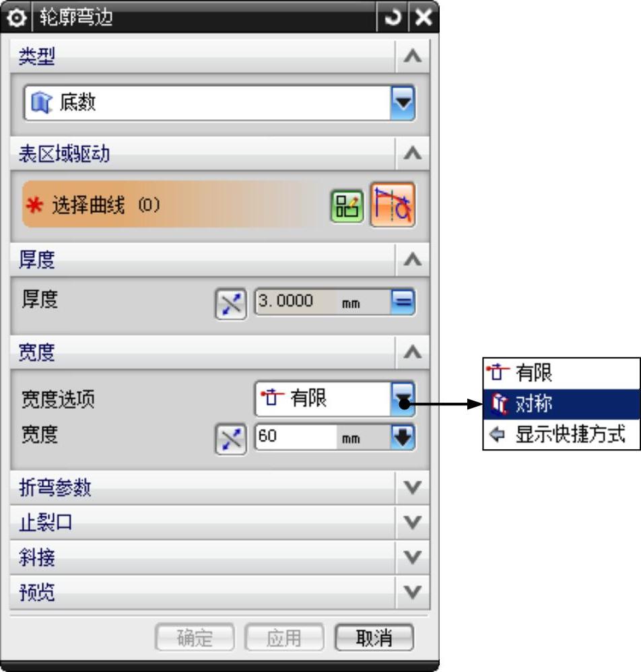The height and width of the screenshot is (672, 641).
Task: Click the reset dialog arrow icon
Action: tap(393, 18)
